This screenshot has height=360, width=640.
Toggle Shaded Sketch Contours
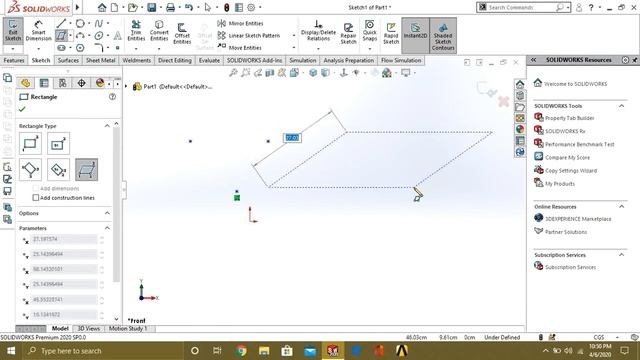[443, 35]
